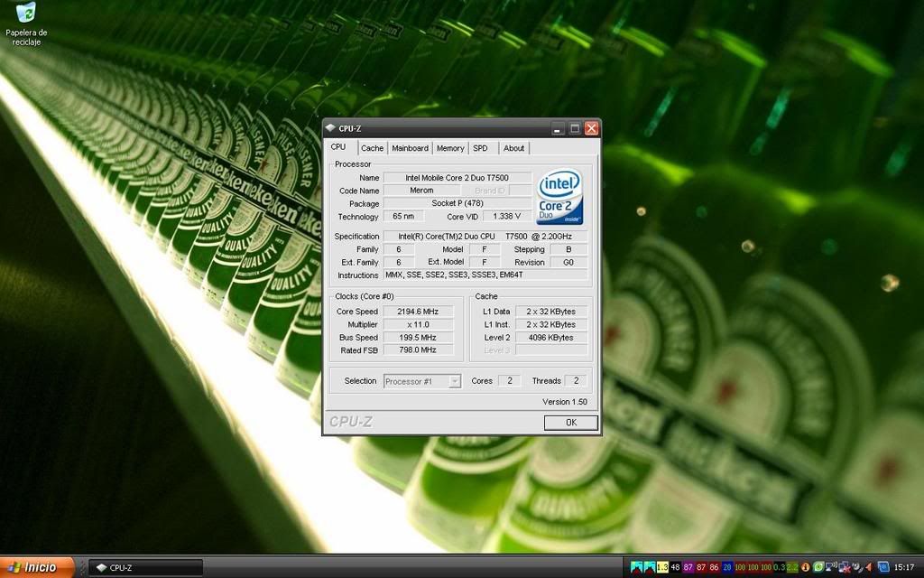
Task: Click the 798.0 MHz rated FSB value
Action: coord(418,350)
